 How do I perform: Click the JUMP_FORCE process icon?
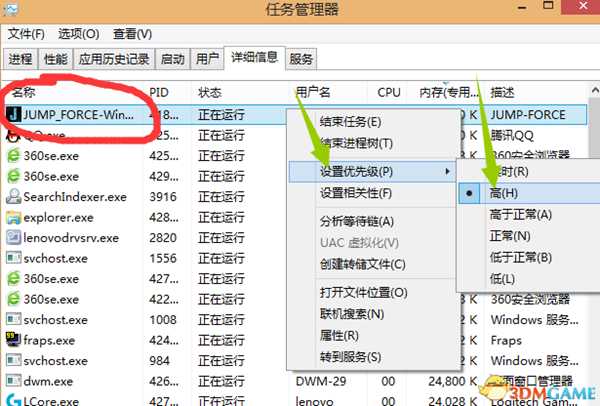[13, 114]
